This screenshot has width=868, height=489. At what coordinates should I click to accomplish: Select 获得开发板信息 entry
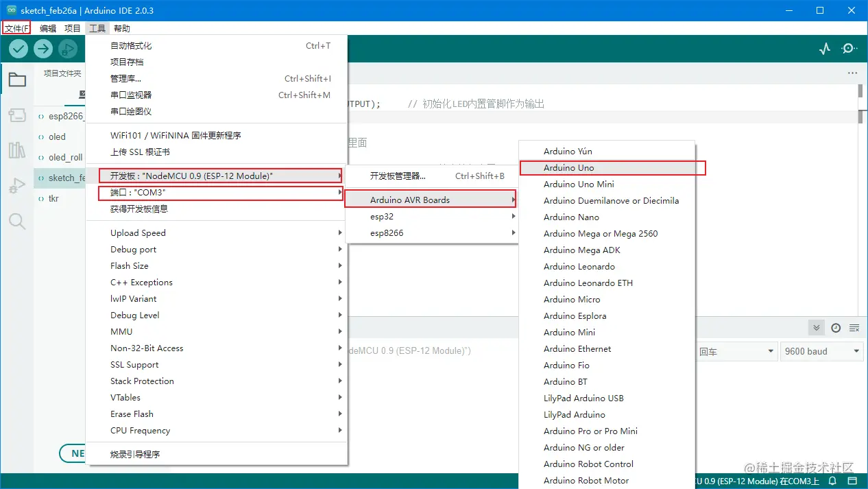tap(217, 209)
